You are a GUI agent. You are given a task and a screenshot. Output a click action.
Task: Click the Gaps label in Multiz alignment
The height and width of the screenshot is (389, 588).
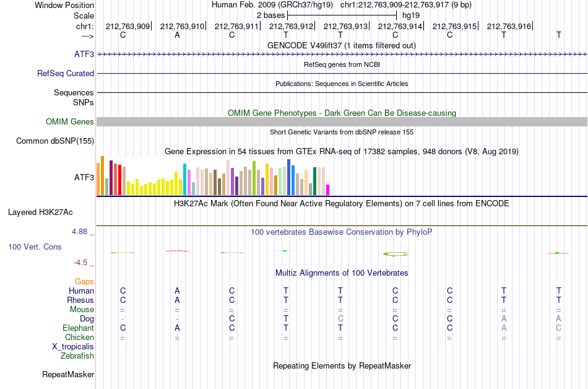click(84, 281)
